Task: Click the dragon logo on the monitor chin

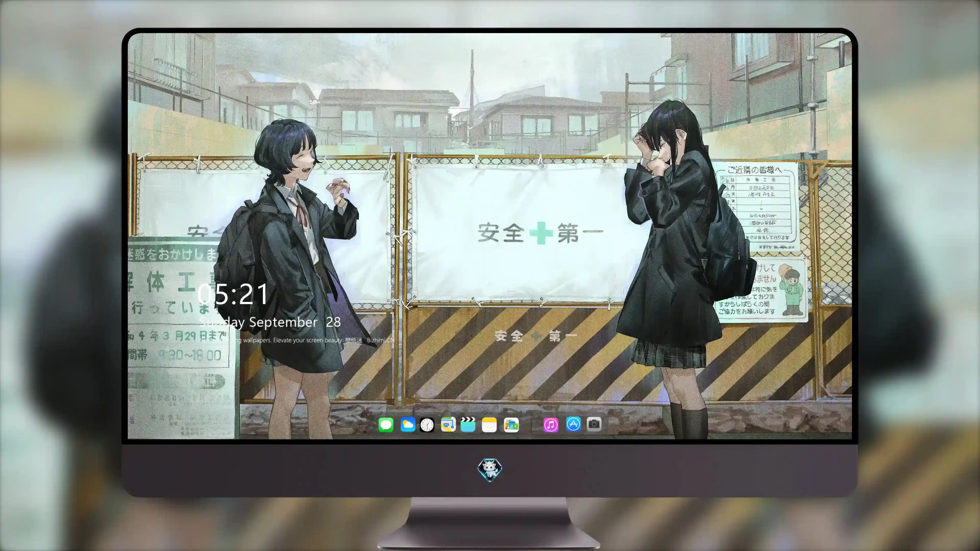Action: tap(490, 470)
